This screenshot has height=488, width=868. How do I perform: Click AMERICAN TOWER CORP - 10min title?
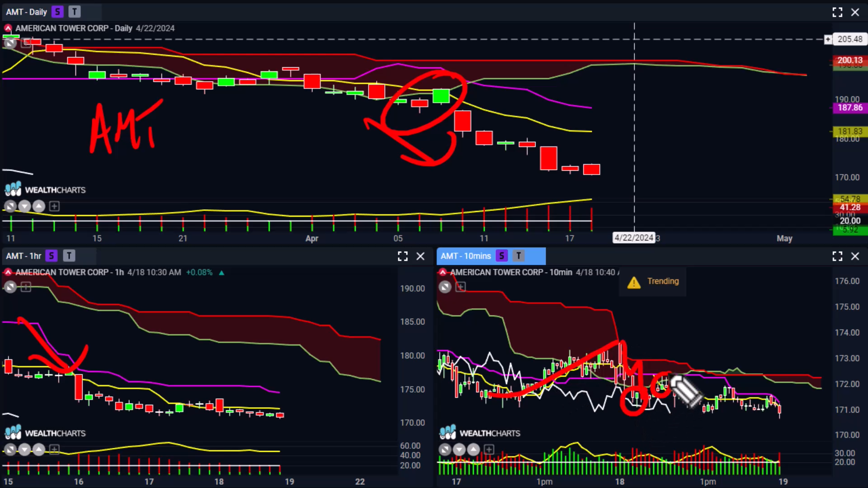pos(511,272)
